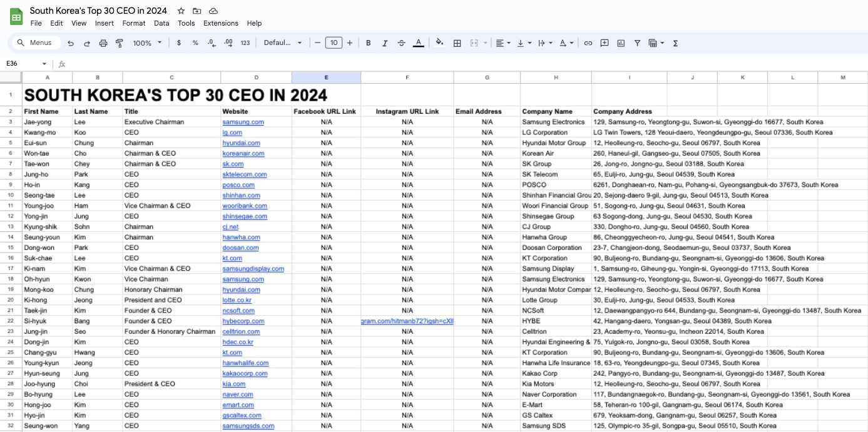Image resolution: width=868 pixels, height=432 pixels.
Task: Format as currency with dollar icon
Action: point(179,43)
